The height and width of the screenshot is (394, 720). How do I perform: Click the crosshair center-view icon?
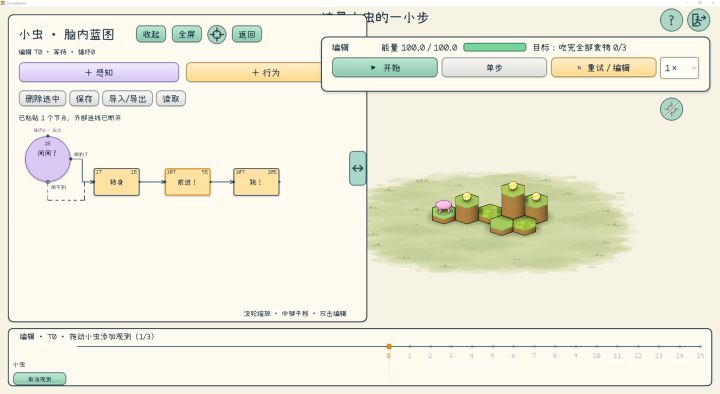[217, 34]
